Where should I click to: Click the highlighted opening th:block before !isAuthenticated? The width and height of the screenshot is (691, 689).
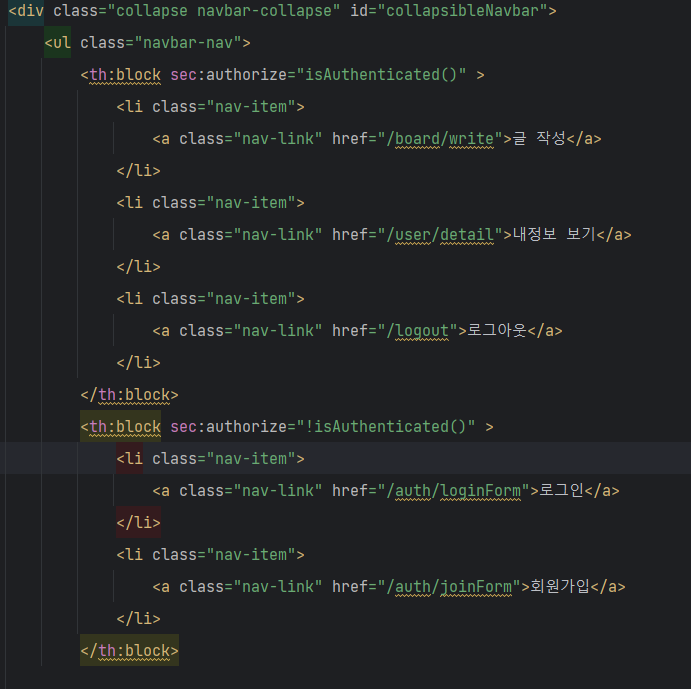(120, 427)
